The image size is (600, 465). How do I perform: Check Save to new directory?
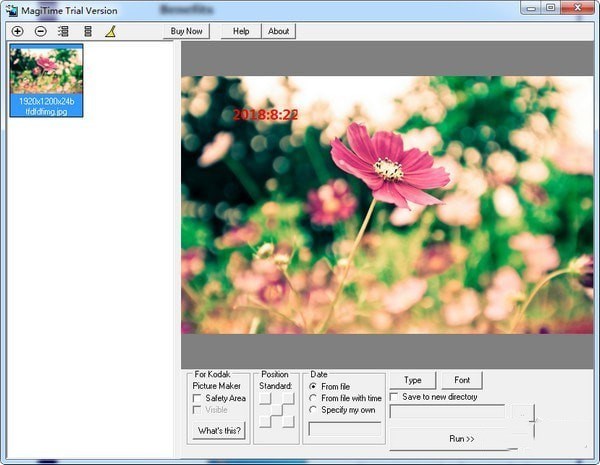[395, 397]
